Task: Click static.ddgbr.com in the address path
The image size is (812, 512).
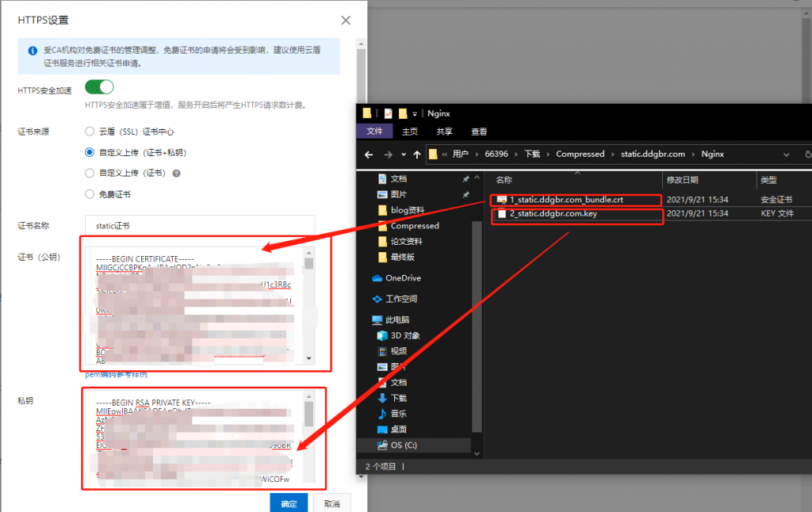Action: point(653,154)
